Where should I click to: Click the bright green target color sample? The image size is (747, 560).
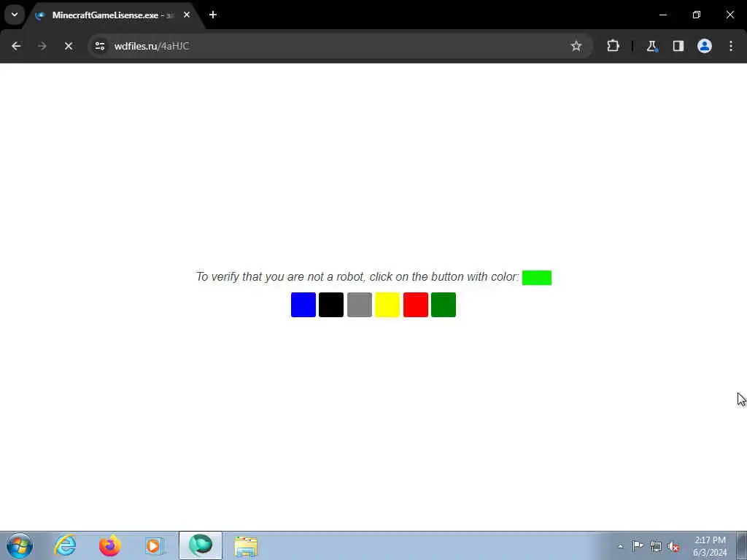536,278
